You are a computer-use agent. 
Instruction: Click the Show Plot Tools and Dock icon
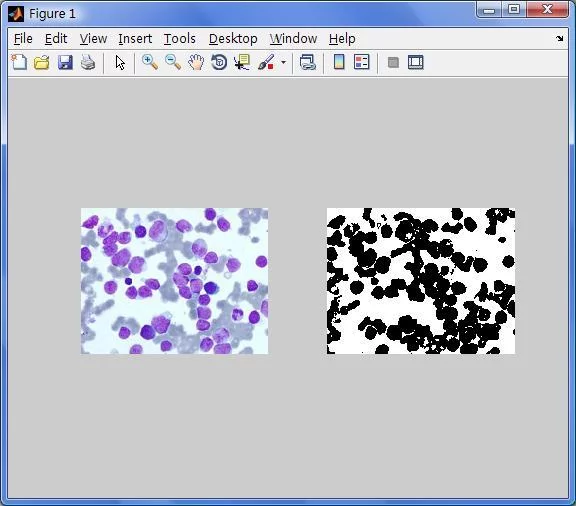click(x=415, y=62)
